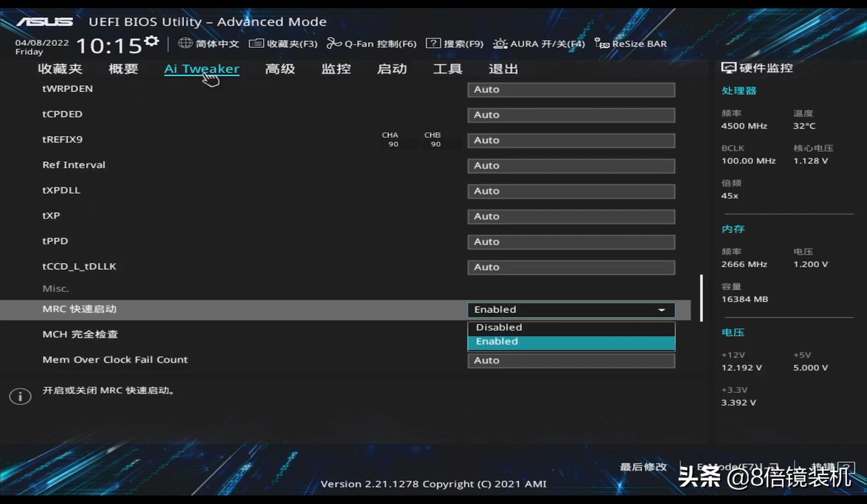Viewport: 867px width, 504px height.
Task: Select Disabled for MRC fast boot
Action: [571, 327]
